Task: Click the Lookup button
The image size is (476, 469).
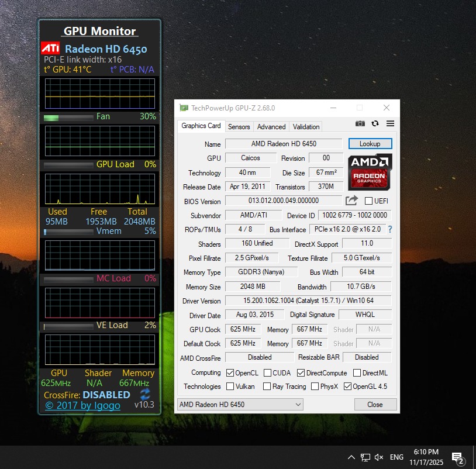Action: click(x=370, y=144)
